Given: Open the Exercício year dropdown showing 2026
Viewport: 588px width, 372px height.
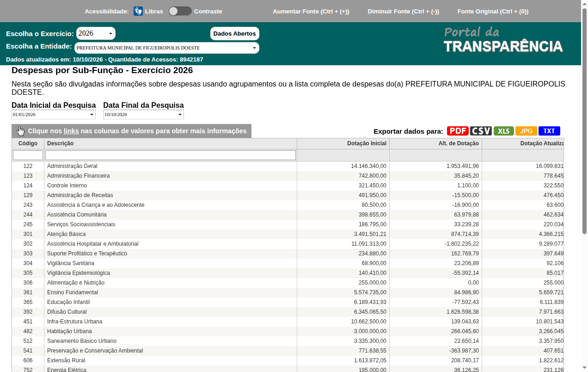Looking at the screenshot, I should [x=96, y=33].
